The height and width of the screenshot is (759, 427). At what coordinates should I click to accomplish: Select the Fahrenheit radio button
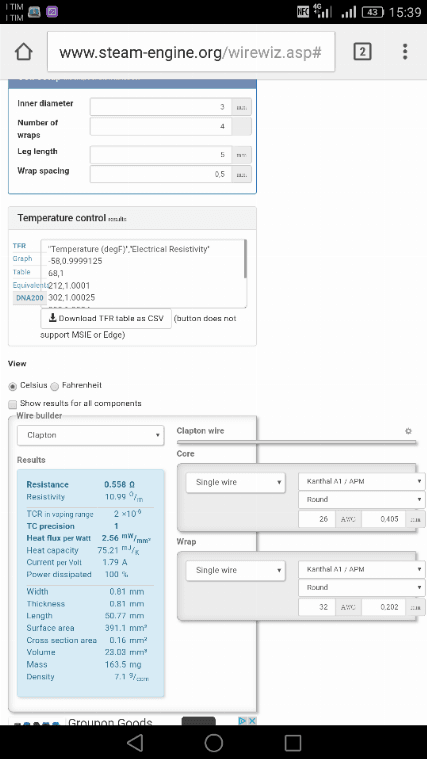(54, 386)
